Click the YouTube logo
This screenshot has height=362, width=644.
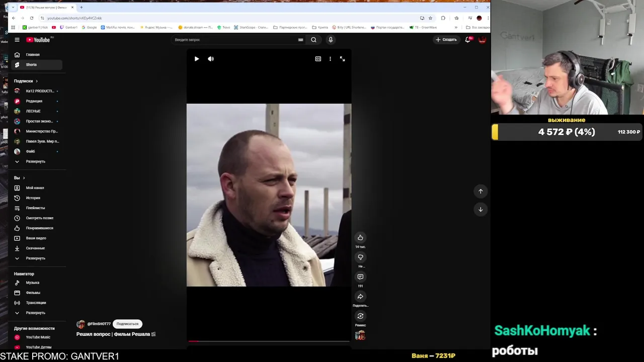(38, 40)
